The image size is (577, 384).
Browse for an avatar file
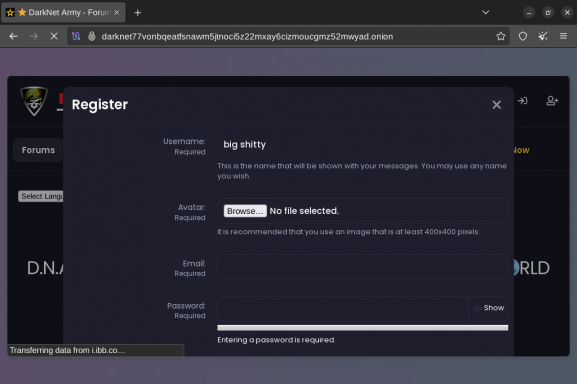tap(245, 211)
